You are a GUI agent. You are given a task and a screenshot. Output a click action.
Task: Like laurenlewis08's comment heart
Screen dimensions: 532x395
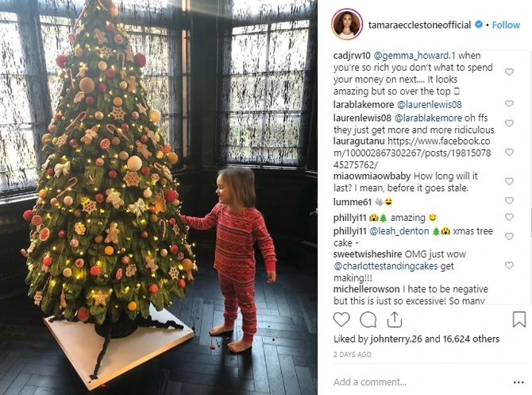[509, 123]
